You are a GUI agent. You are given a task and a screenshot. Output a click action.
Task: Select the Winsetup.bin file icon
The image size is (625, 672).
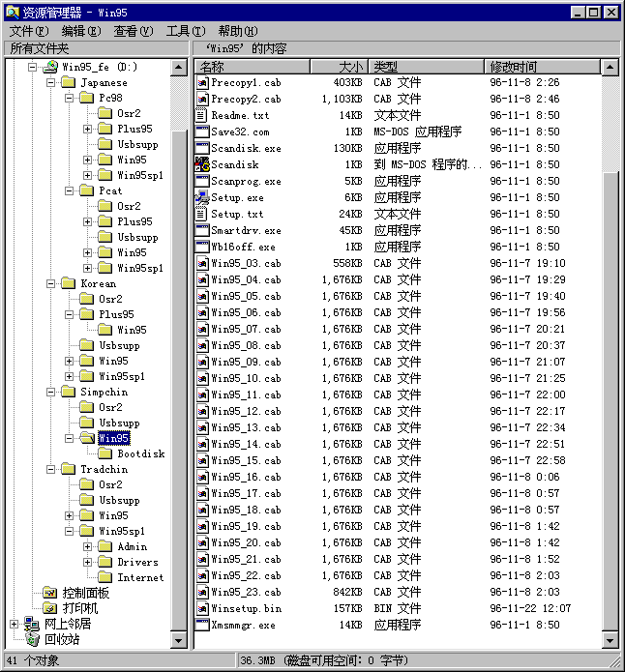(202, 608)
